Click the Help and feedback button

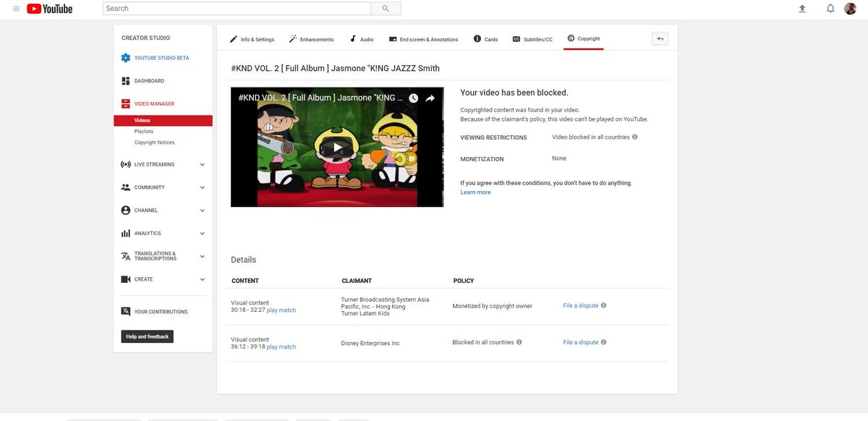pyautogui.click(x=148, y=336)
